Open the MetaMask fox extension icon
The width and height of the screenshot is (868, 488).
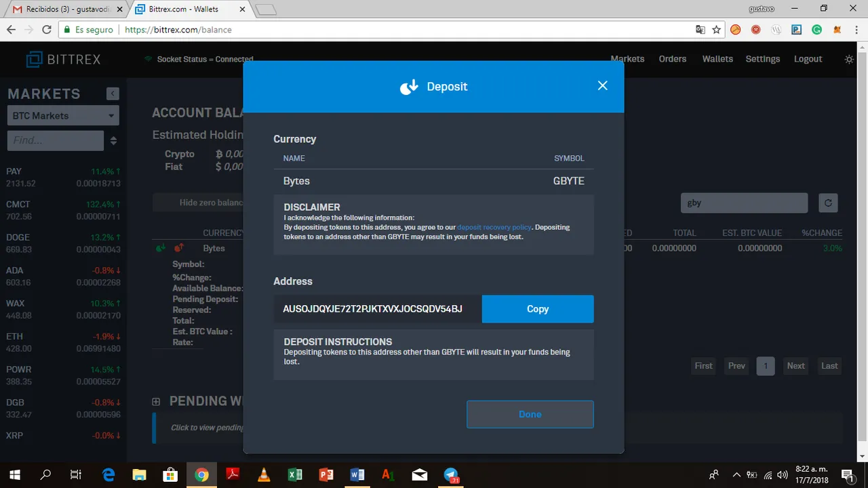pos(837,30)
